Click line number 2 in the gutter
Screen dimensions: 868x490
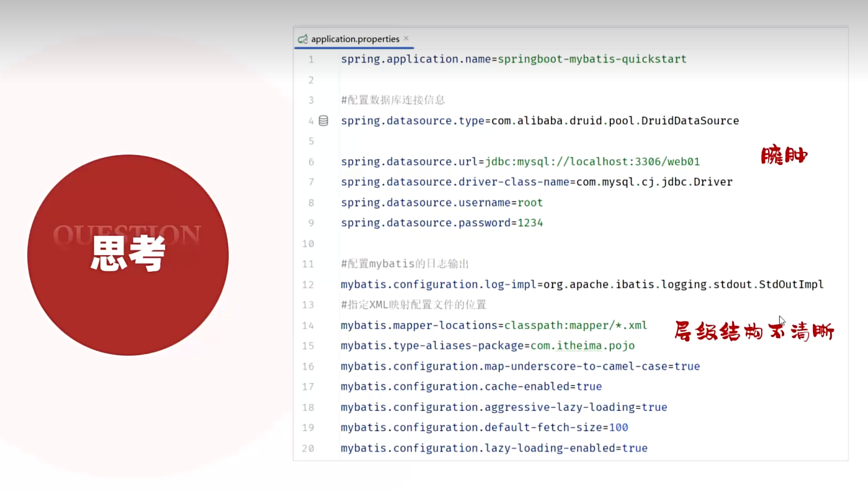(311, 80)
